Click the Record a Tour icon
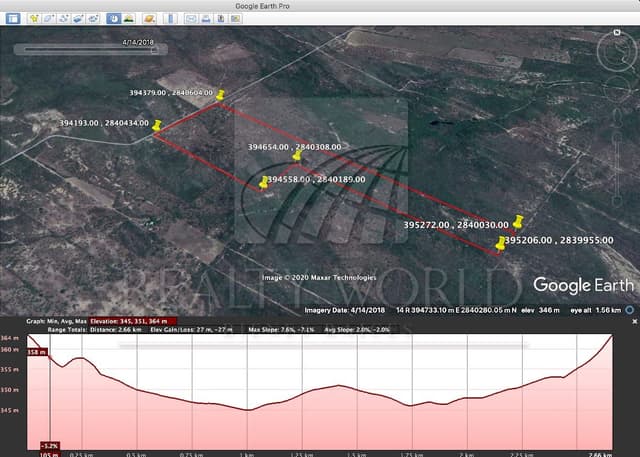Image resolution: width=640 pixels, height=457 pixels. (94, 18)
